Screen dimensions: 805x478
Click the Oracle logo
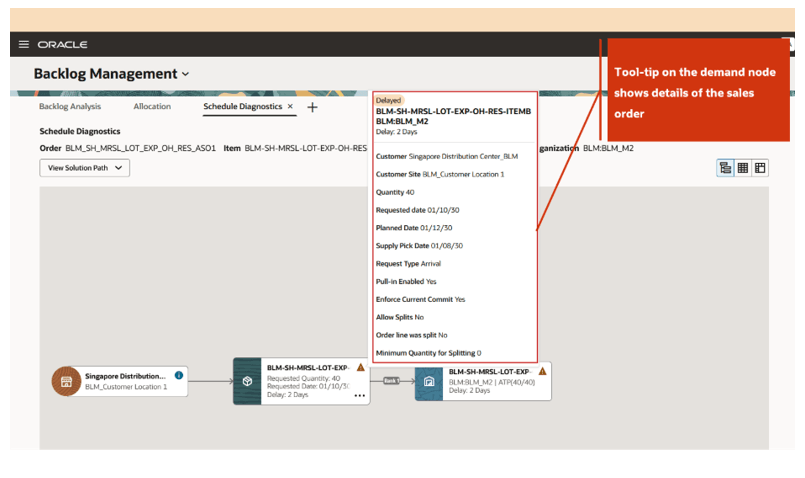62,45
